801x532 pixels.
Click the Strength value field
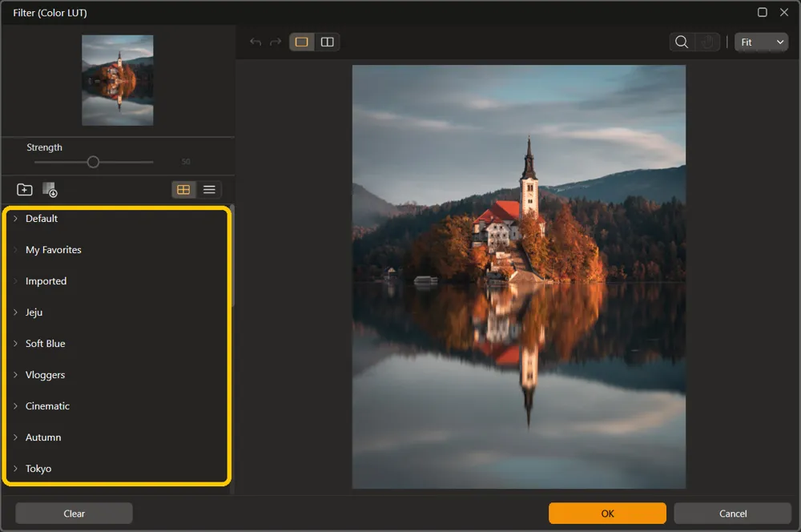[x=186, y=162]
